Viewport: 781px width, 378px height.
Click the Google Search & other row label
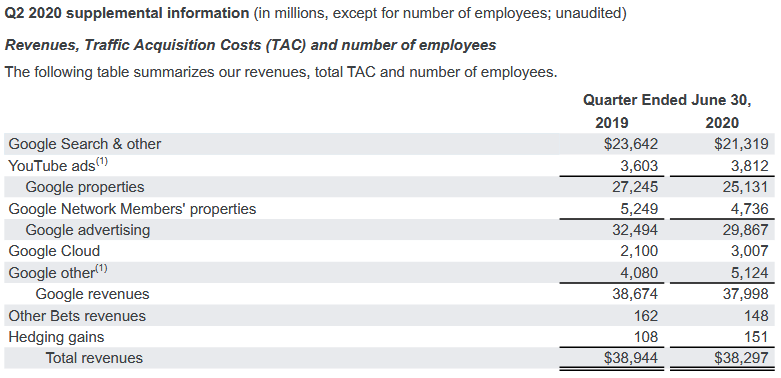tap(85, 144)
